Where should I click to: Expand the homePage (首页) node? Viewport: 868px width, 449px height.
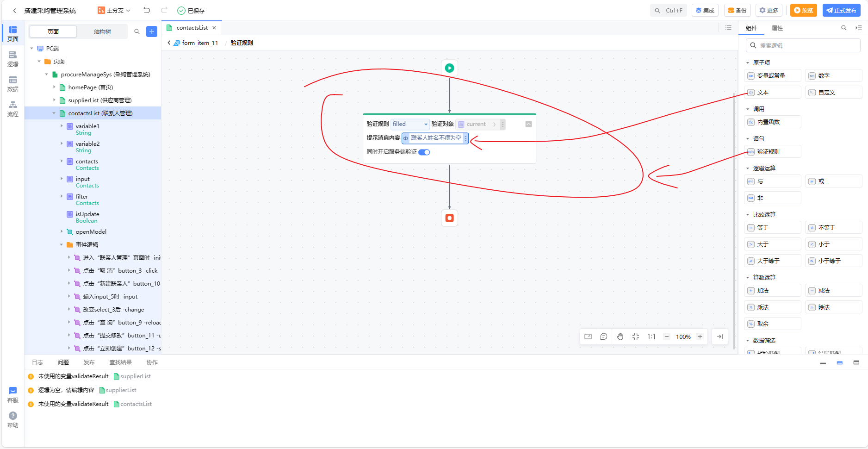[x=54, y=87]
